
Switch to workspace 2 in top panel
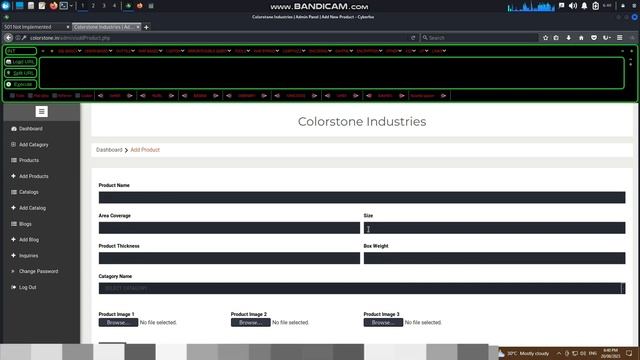(x=93, y=6)
